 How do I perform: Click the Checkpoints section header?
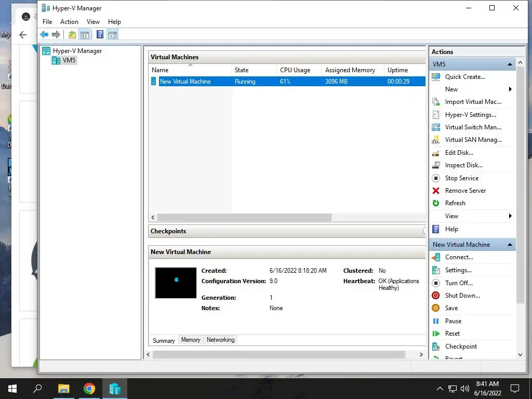(x=287, y=231)
